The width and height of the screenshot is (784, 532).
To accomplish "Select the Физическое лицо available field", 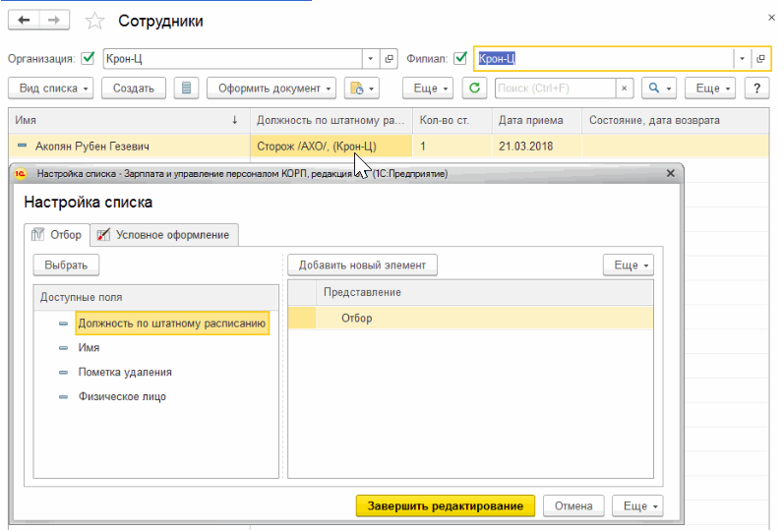I will pyautogui.click(x=122, y=396).
